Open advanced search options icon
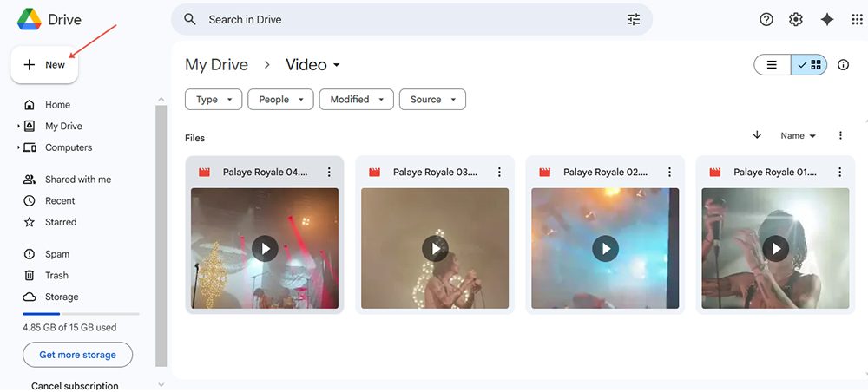The width and height of the screenshot is (868, 392). [634, 19]
